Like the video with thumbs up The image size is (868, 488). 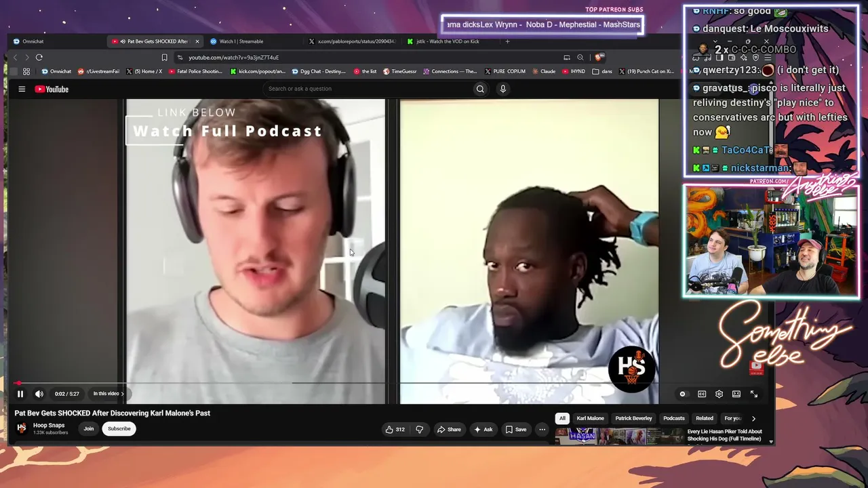(395, 429)
